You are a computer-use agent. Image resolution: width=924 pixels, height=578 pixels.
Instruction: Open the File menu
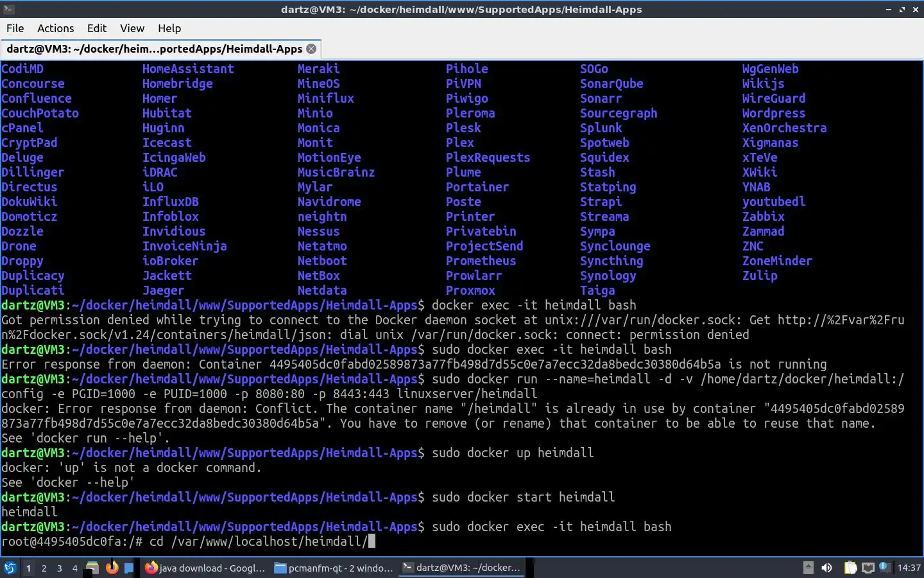15,28
